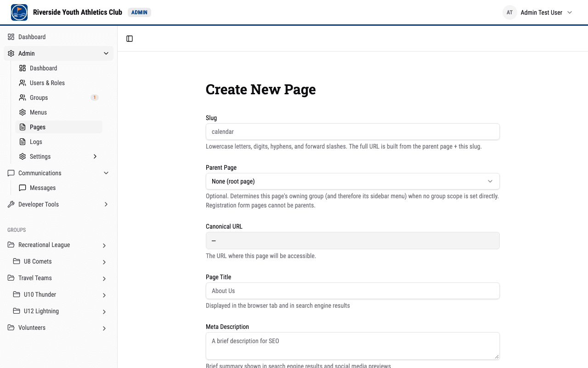This screenshot has width=588, height=368.
Task: Click the Riverside club logo icon
Action: click(19, 12)
